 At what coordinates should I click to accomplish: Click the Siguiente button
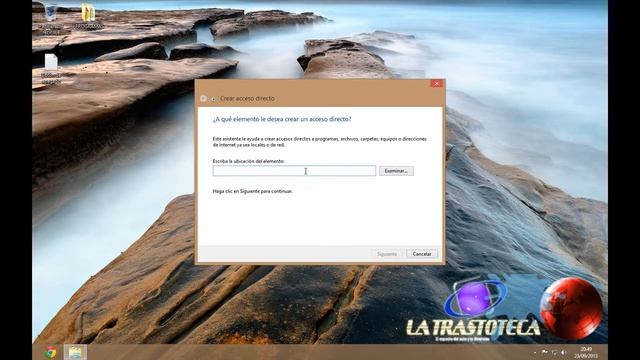(x=387, y=254)
